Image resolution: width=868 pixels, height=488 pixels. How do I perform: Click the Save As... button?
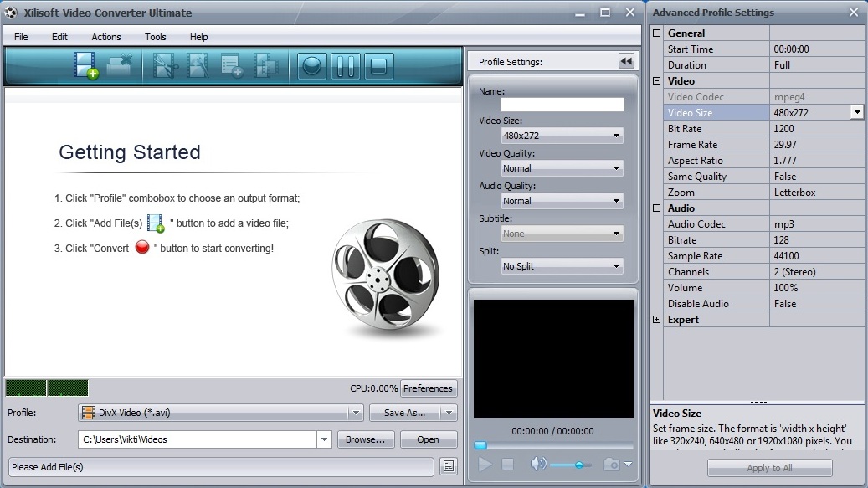[x=405, y=413]
